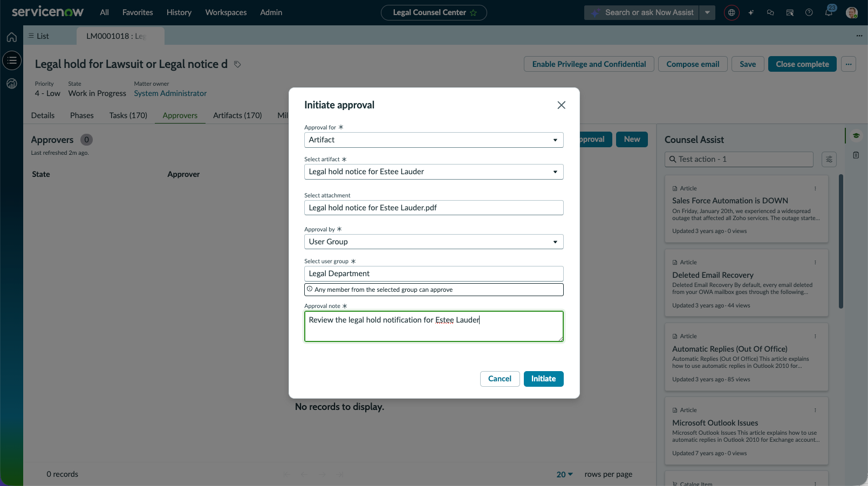
Task: Click the Now Assist sparkle icon in the header
Action: click(751, 12)
